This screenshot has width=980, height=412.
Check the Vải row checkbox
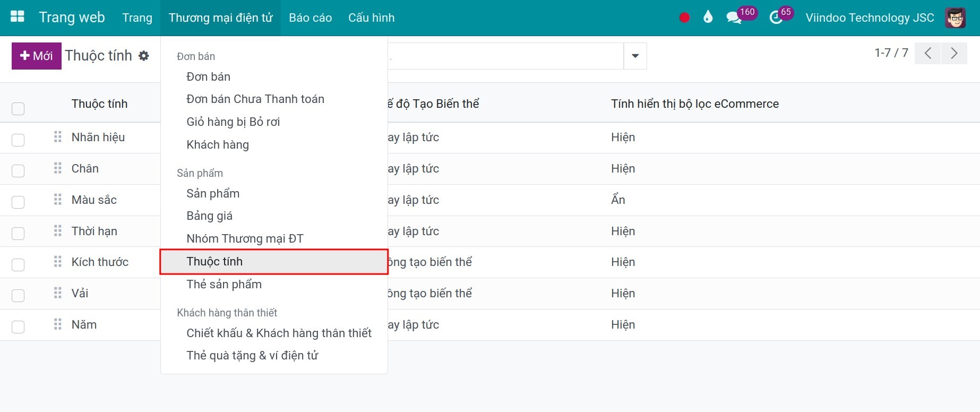(18, 296)
